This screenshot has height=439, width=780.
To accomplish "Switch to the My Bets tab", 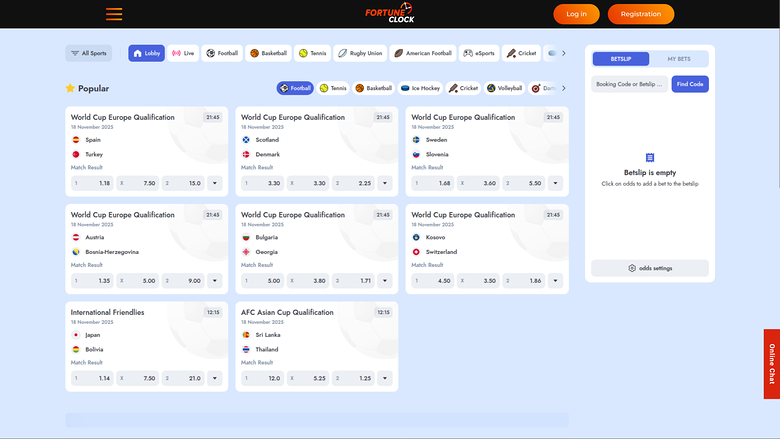I will tap(679, 59).
